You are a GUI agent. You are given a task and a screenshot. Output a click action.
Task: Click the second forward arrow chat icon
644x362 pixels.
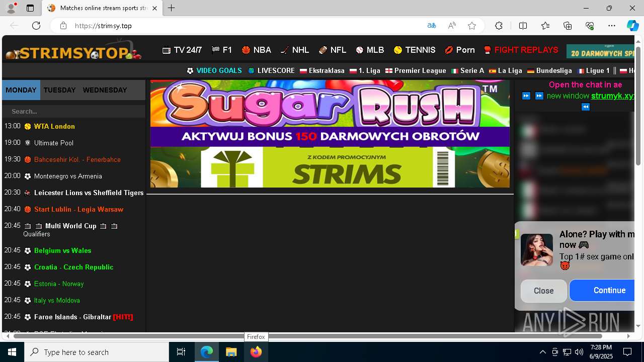[539, 96]
